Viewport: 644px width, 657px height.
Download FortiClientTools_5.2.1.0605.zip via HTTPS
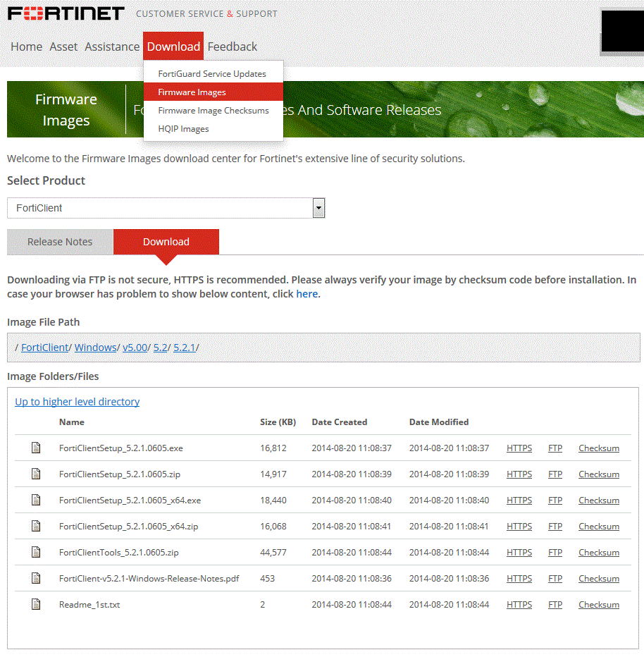(519, 552)
